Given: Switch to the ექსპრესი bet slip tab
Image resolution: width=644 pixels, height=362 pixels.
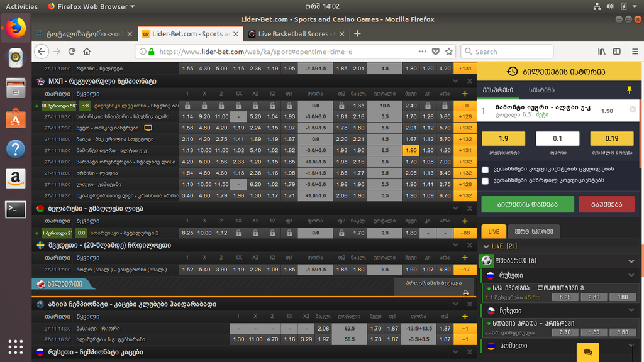Looking at the screenshot, I should click(498, 90).
